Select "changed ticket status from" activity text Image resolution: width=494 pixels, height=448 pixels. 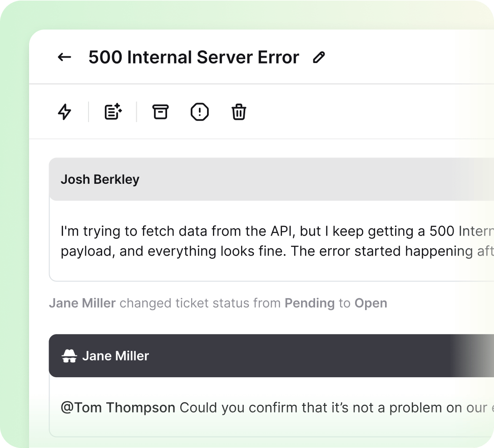point(200,303)
